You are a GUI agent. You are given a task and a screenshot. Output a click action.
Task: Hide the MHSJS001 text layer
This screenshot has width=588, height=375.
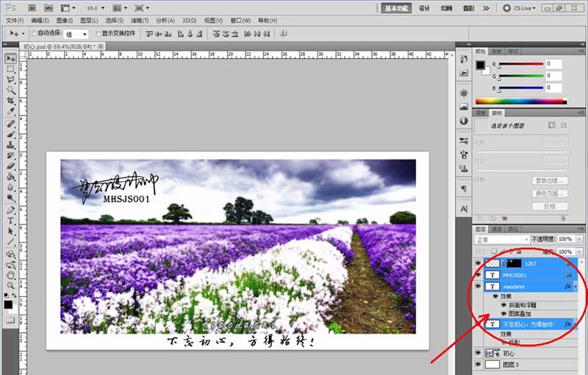pyautogui.click(x=478, y=275)
